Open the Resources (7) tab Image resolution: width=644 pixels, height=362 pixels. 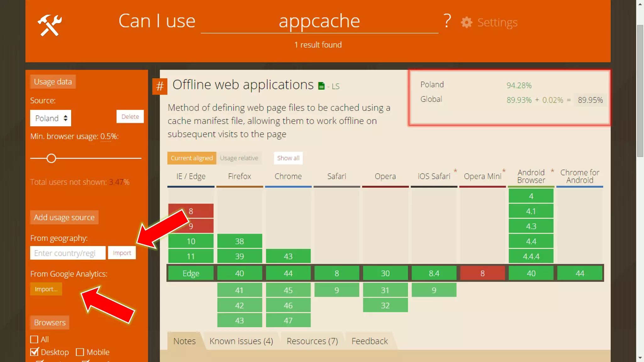coord(312,341)
